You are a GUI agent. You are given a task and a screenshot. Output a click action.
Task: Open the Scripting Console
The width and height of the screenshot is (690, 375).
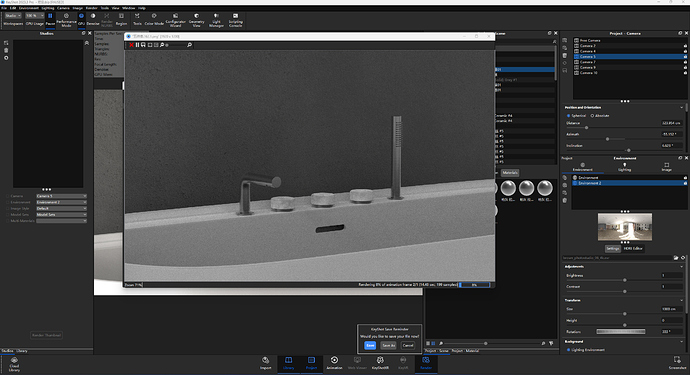click(235, 20)
